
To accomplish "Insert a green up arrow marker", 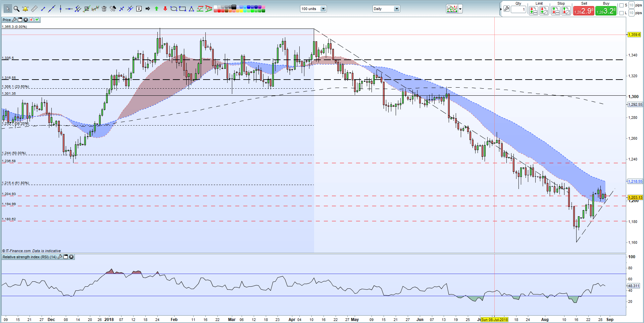I will click(156, 9).
